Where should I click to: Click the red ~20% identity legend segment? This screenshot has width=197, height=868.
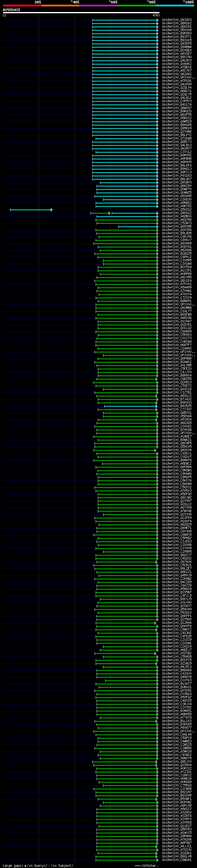(22, 6)
